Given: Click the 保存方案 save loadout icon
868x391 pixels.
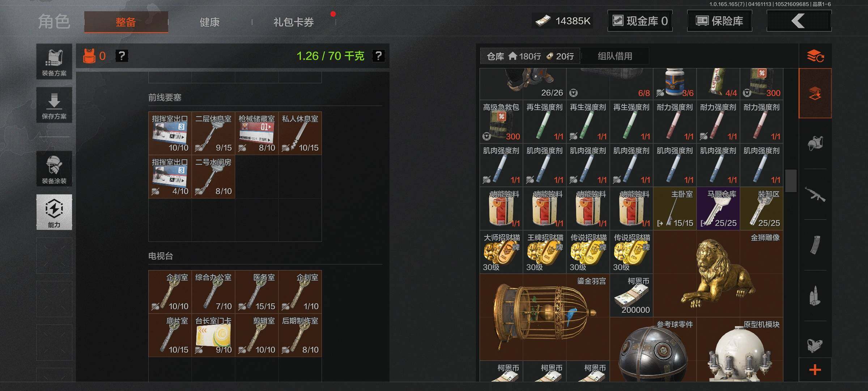Looking at the screenshot, I should (54, 105).
